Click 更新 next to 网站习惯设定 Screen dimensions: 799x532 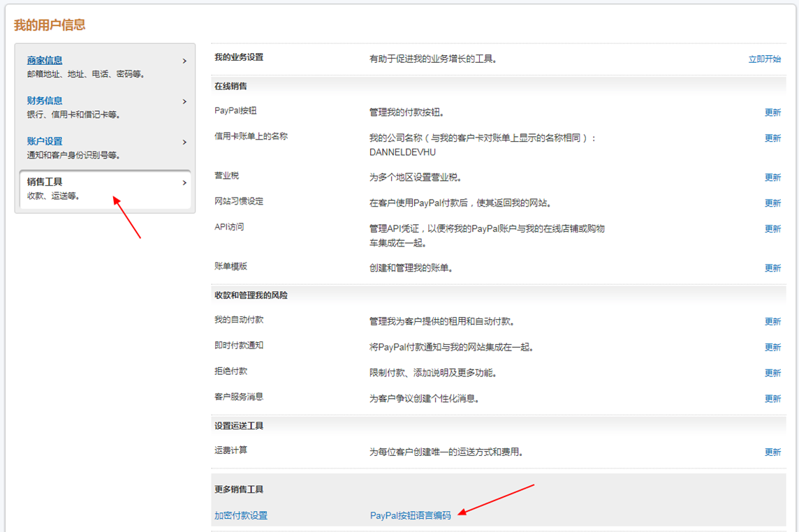tap(772, 203)
